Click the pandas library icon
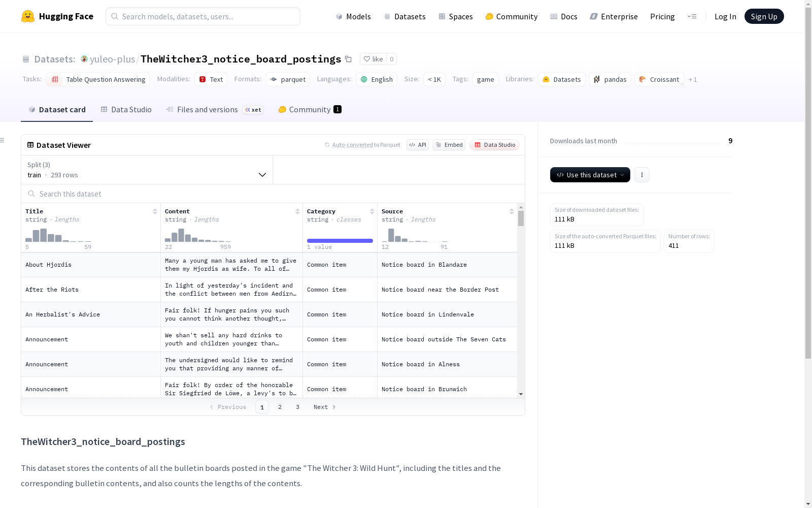Viewport: 812px width, 508px height. point(597,79)
